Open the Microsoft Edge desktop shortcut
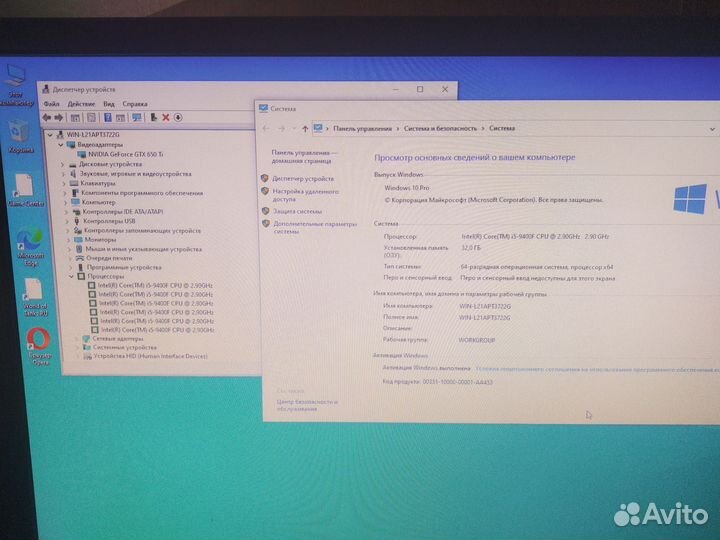 tap(28, 243)
